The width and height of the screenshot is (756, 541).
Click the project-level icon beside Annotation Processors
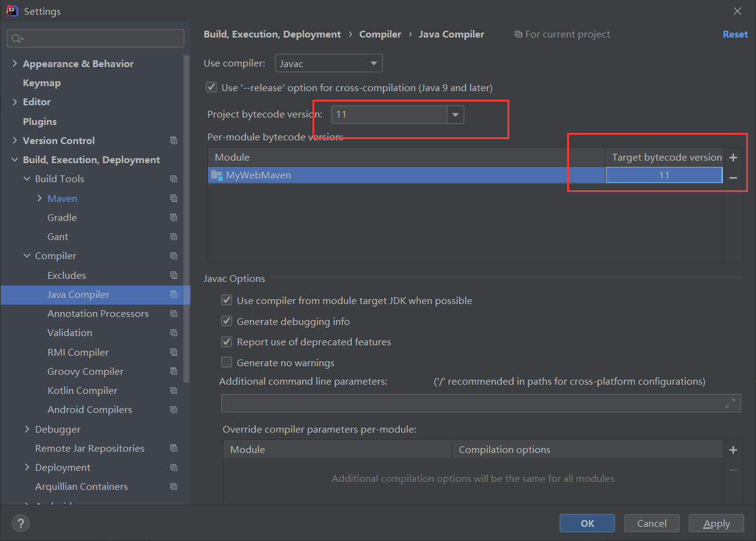pos(173,313)
